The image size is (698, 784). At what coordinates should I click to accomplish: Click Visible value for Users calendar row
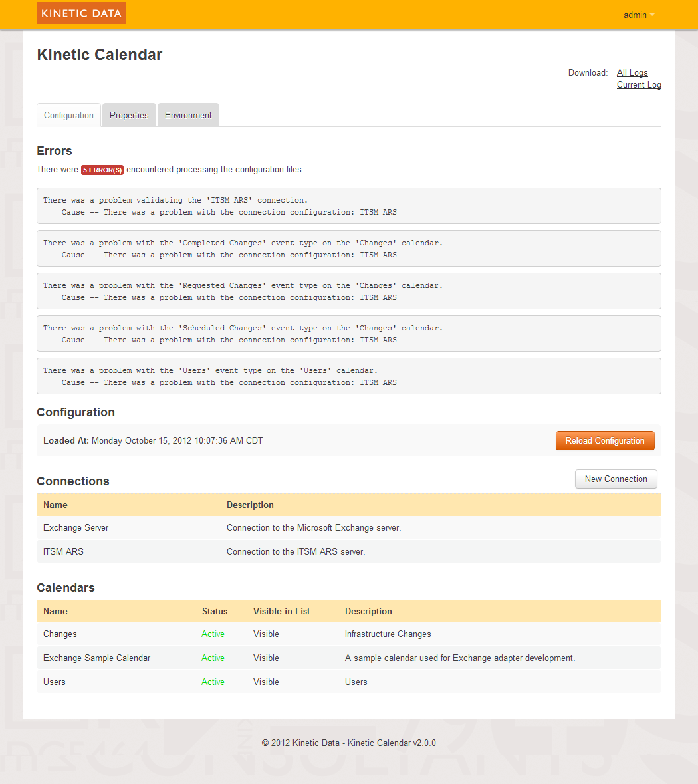[x=266, y=682]
